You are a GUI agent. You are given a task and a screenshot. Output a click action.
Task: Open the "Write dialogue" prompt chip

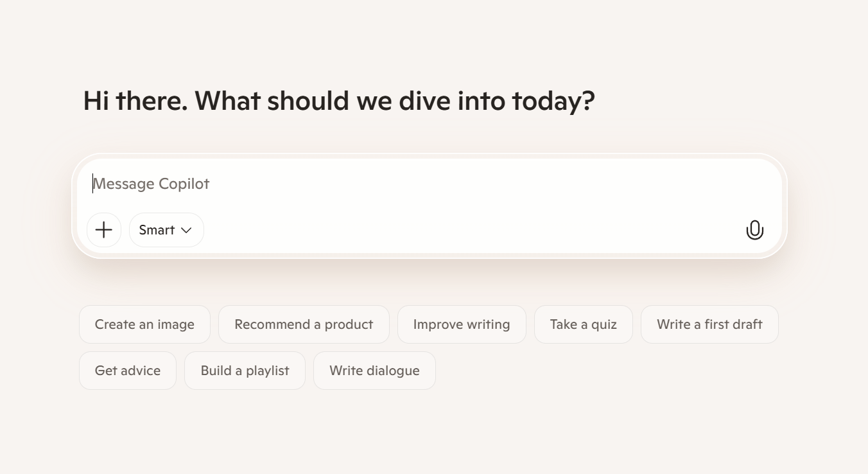pos(374,371)
